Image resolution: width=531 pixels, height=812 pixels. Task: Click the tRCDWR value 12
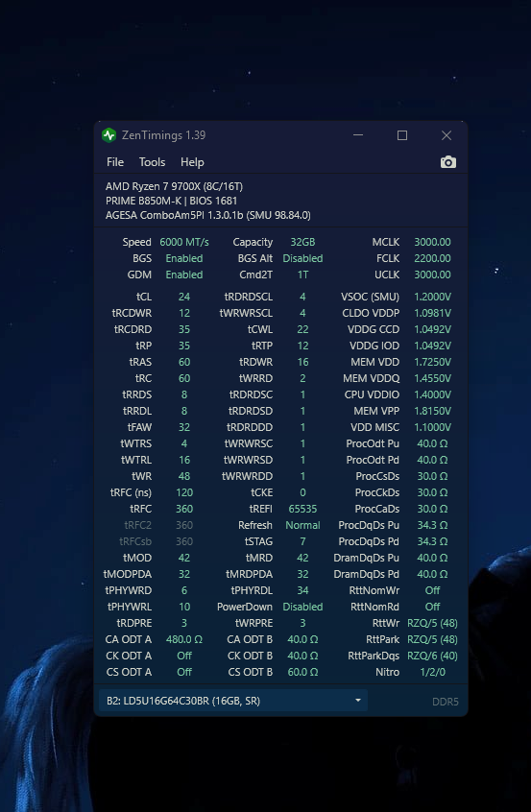tap(184, 313)
